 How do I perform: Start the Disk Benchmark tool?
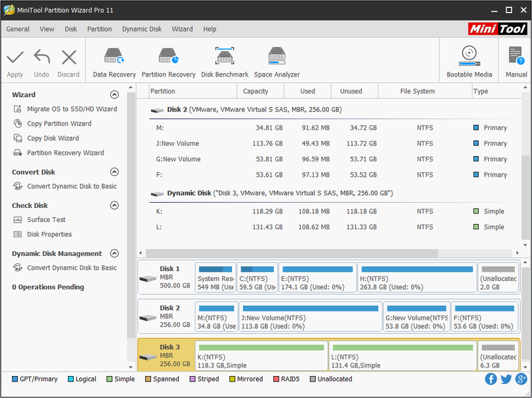click(225, 62)
